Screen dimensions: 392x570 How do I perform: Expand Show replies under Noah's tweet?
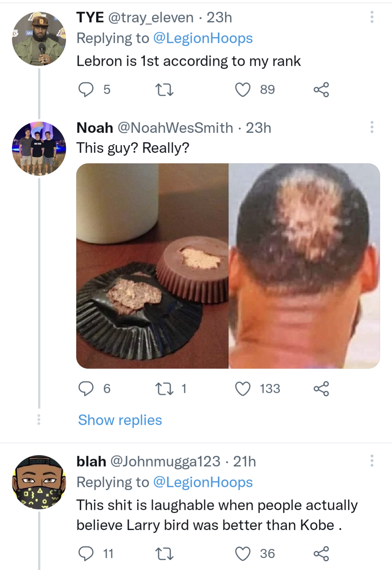point(120,420)
